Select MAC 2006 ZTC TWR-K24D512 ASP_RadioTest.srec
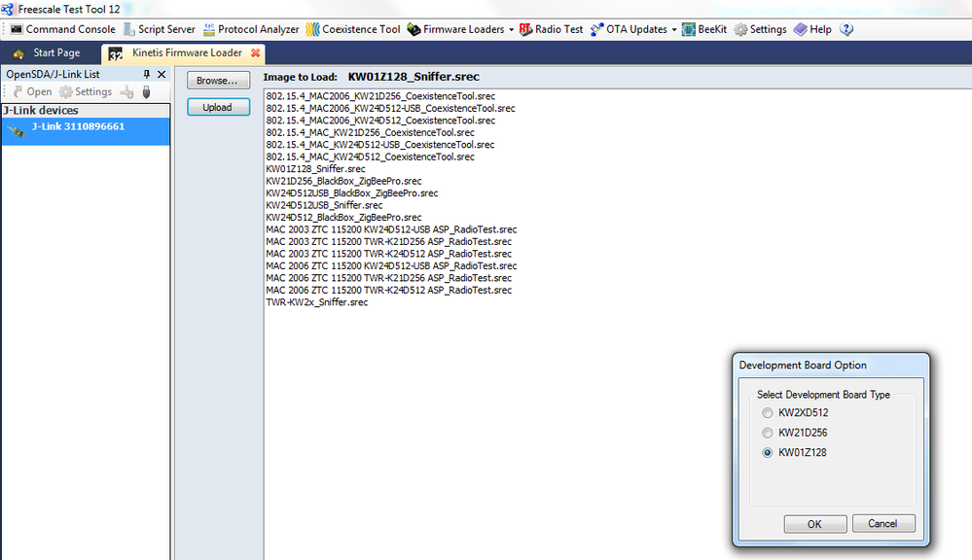 click(x=388, y=290)
